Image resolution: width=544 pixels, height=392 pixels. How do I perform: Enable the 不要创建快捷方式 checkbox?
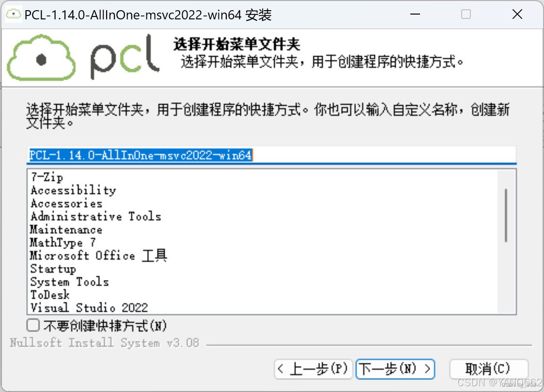[33, 326]
